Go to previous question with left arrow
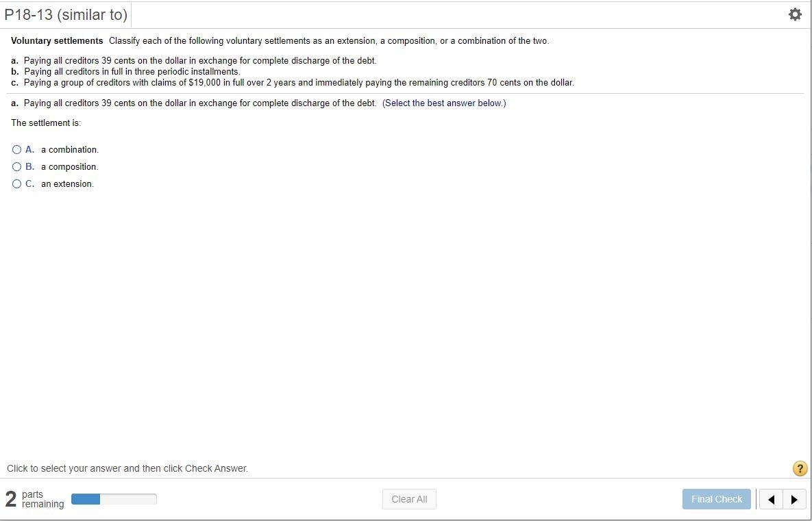Viewport: 812px width, 521px height. coord(771,499)
